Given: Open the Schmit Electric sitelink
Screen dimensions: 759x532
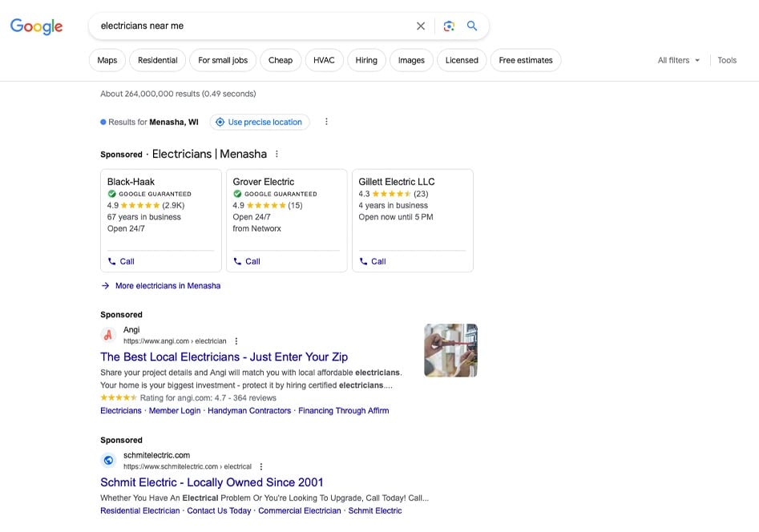Looking at the screenshot, I should point(375,510).
